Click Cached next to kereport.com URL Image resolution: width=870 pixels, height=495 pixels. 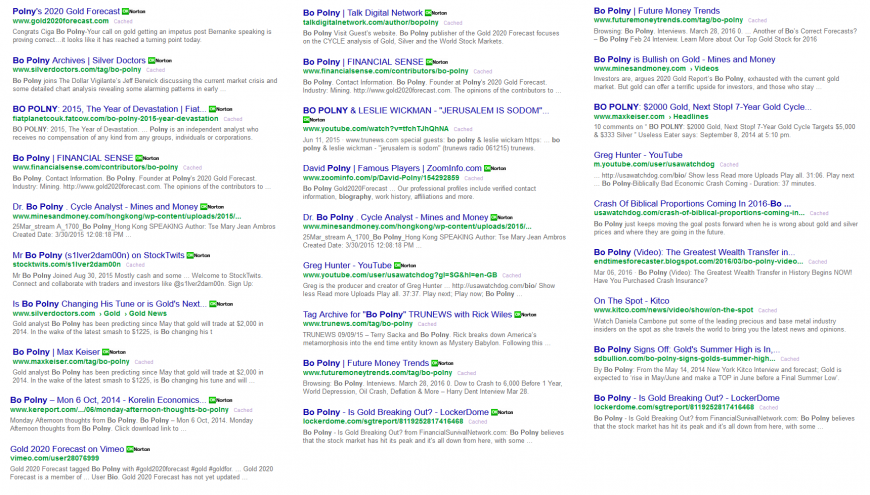click(243, 411)
